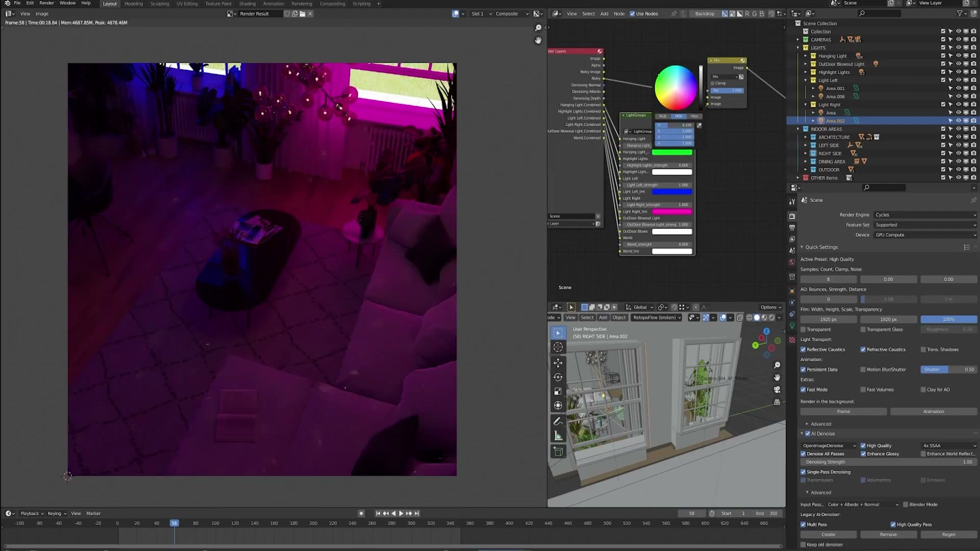The image size is (980, 551).
Task: Open the outliner filter funnel icon
Action: [960, 13]
